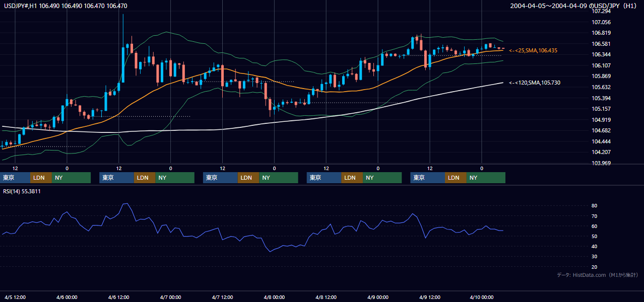
Task: Click the 4/7 00:00 date label
Action: tap(171, 297)
